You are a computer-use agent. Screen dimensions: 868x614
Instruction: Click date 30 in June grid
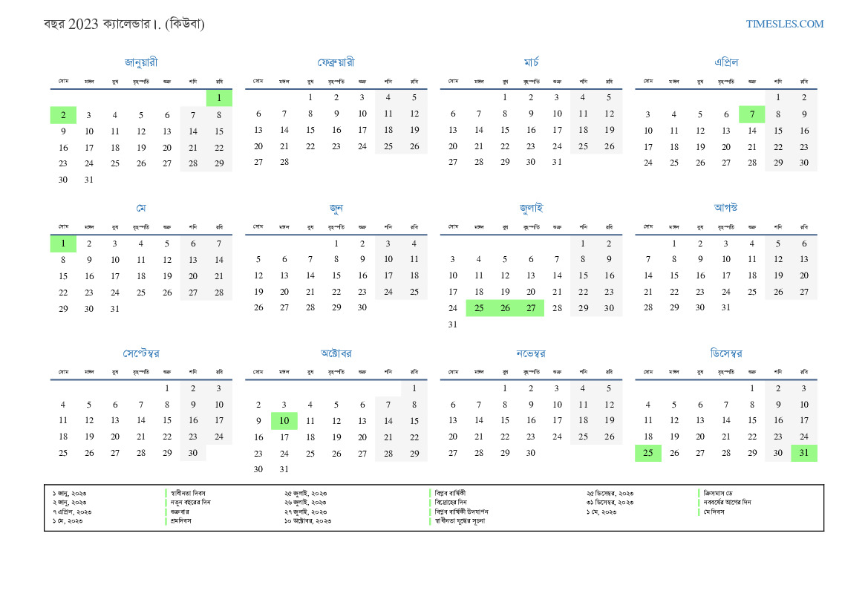click(x=362, y=307)
